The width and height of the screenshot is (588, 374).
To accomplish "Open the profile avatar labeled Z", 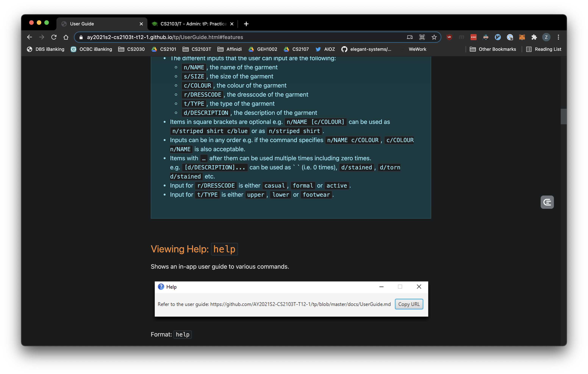I will click(546, 37).
